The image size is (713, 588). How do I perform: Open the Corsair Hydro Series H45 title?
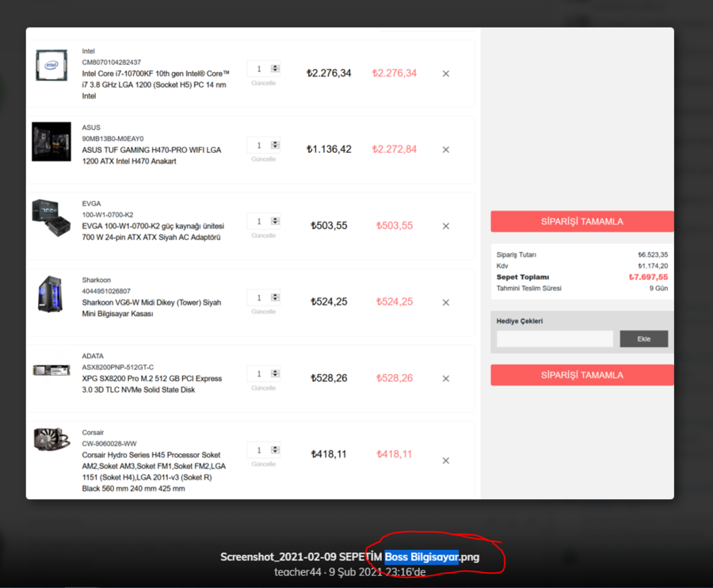(154, 472)
